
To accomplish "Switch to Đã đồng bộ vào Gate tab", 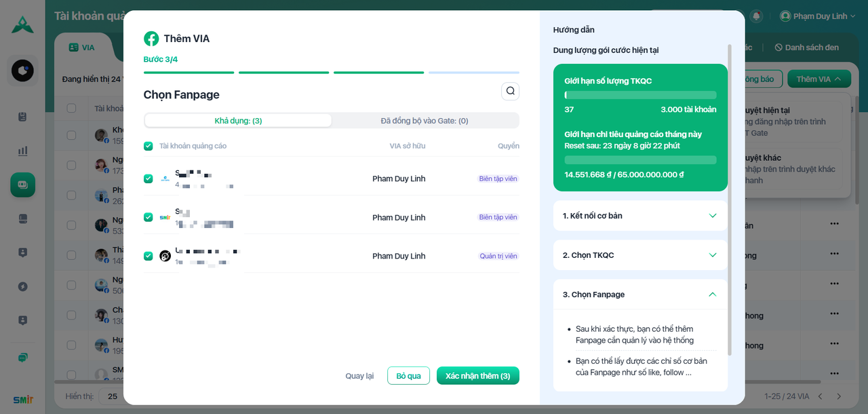I will [425, 121].
